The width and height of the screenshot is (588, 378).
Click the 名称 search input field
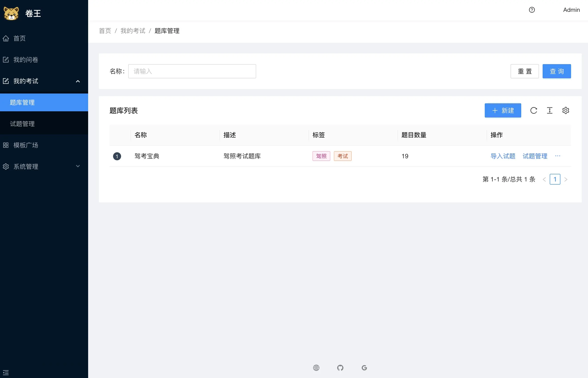[192, 71]
